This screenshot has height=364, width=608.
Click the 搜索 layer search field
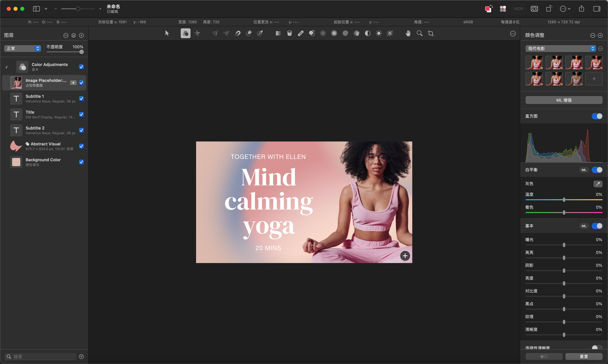click(x=40, y=356)
